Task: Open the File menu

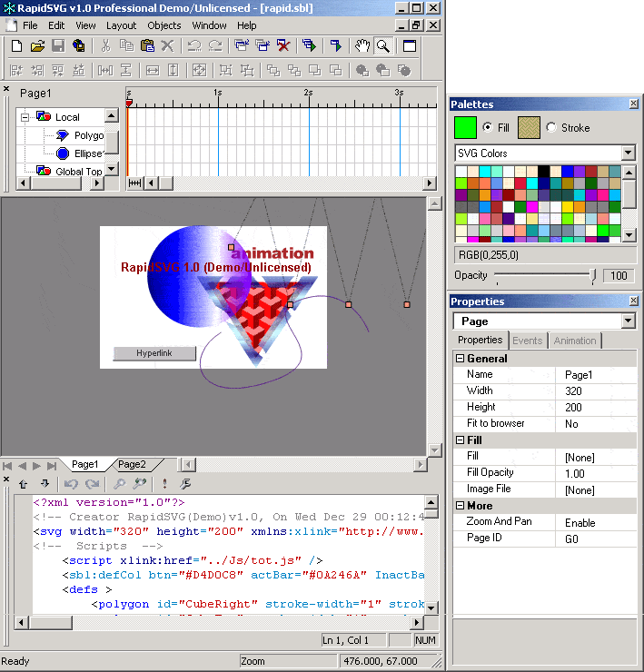Action: pyautogui.click(x=30, y=25)
